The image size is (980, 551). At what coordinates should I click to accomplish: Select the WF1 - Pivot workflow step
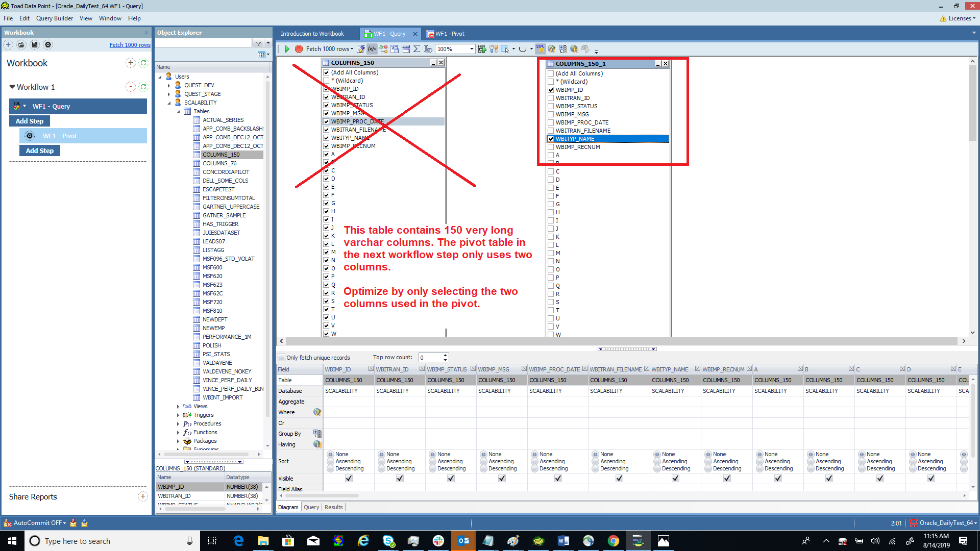84,136
